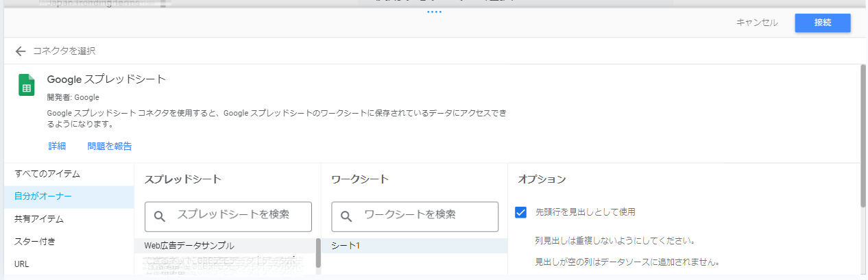Choose スター付き in the sidebar
The image size is (868, 280).
click(x=35, y=241)
